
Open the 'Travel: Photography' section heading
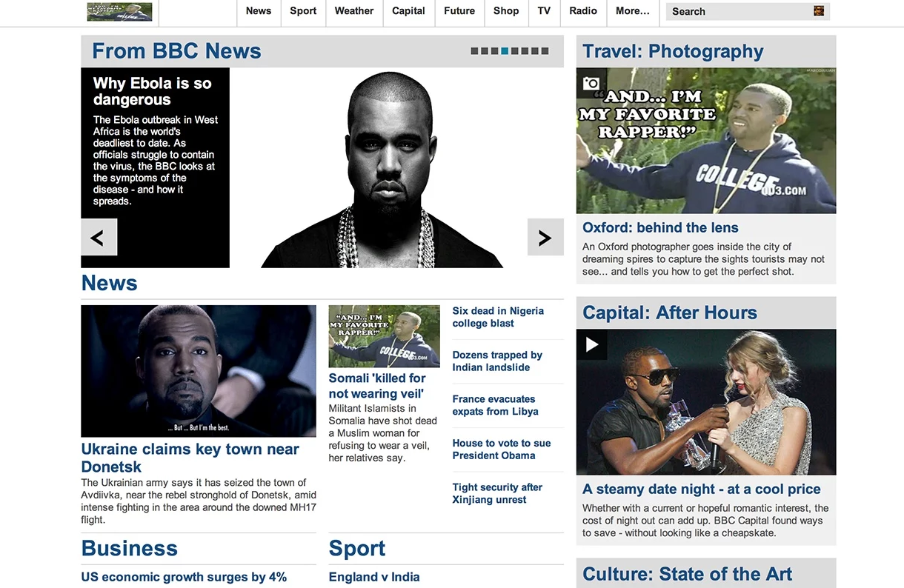point(673,51)
